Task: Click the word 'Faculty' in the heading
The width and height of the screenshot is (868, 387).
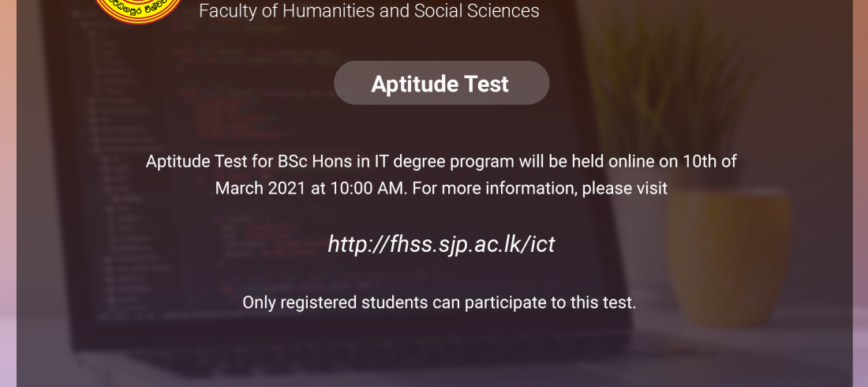Action: click(x=226, y=11)
